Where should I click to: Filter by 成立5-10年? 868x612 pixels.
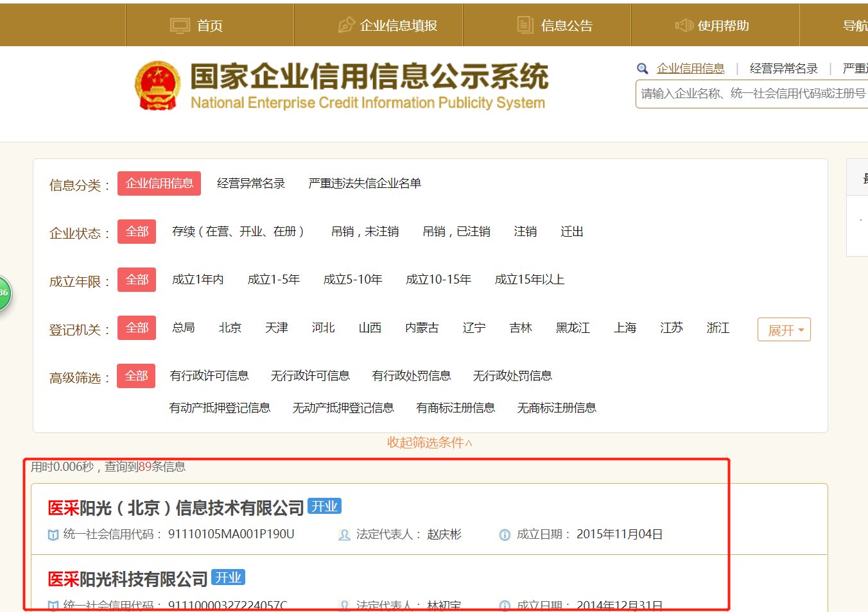tap(352, 280)
